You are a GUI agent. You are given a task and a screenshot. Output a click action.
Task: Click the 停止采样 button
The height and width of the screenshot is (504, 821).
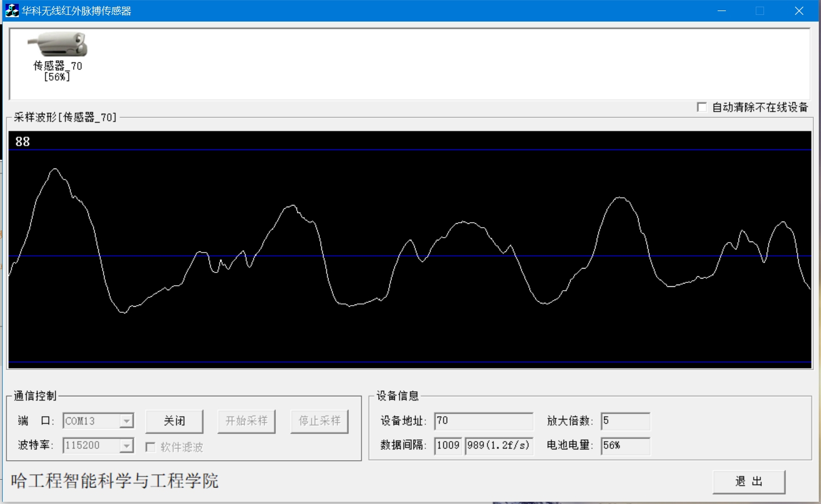[320, 421]
